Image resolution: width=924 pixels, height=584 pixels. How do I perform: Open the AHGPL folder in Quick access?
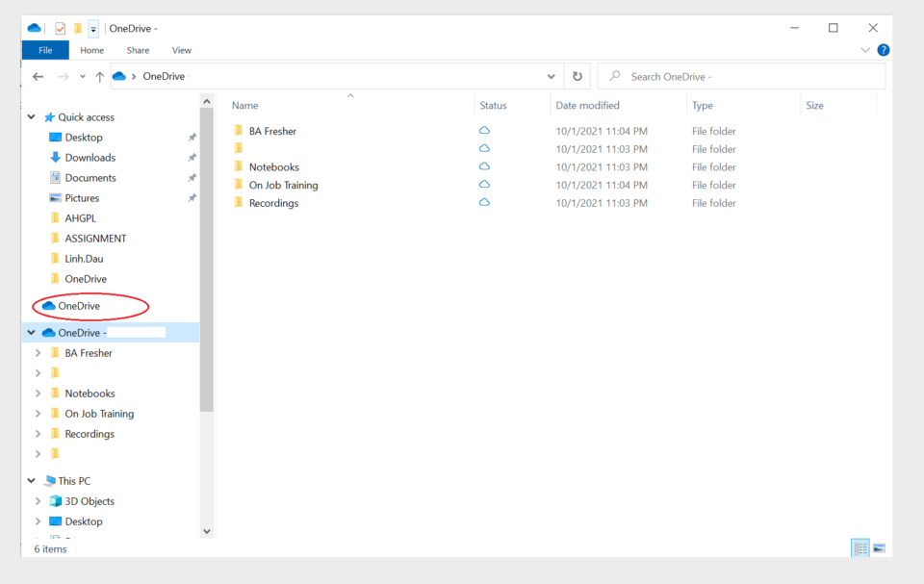tap(80, 218)
